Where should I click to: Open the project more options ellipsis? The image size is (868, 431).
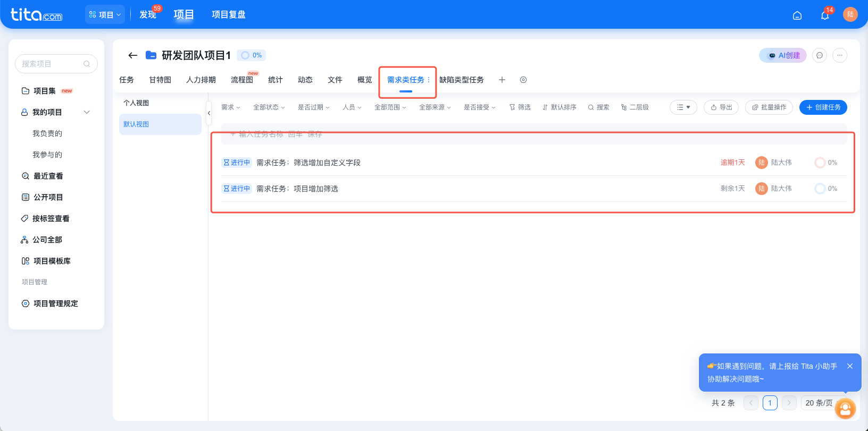840,55
